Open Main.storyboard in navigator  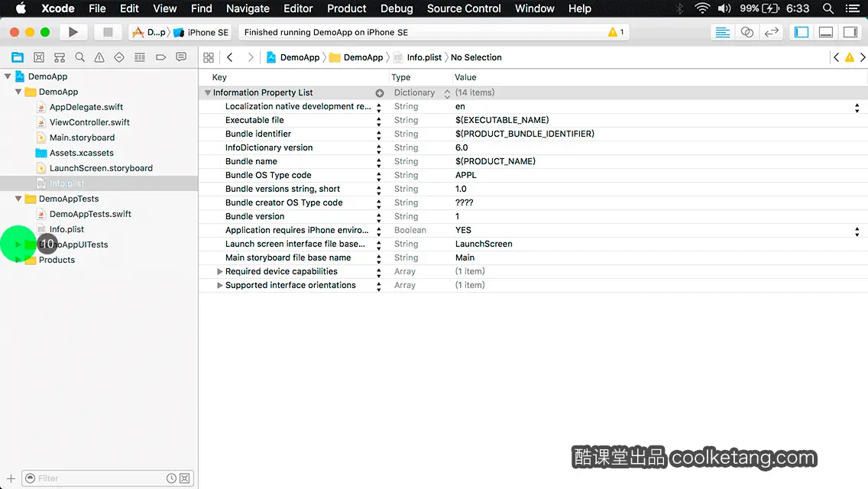[82, 138]
